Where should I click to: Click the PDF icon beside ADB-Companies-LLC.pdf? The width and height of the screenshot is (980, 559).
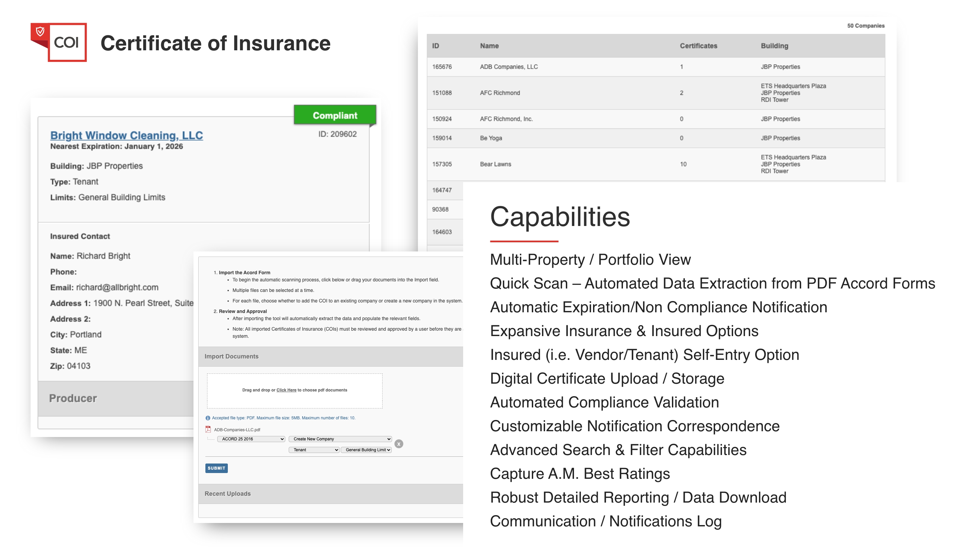(x=208, y=429)
